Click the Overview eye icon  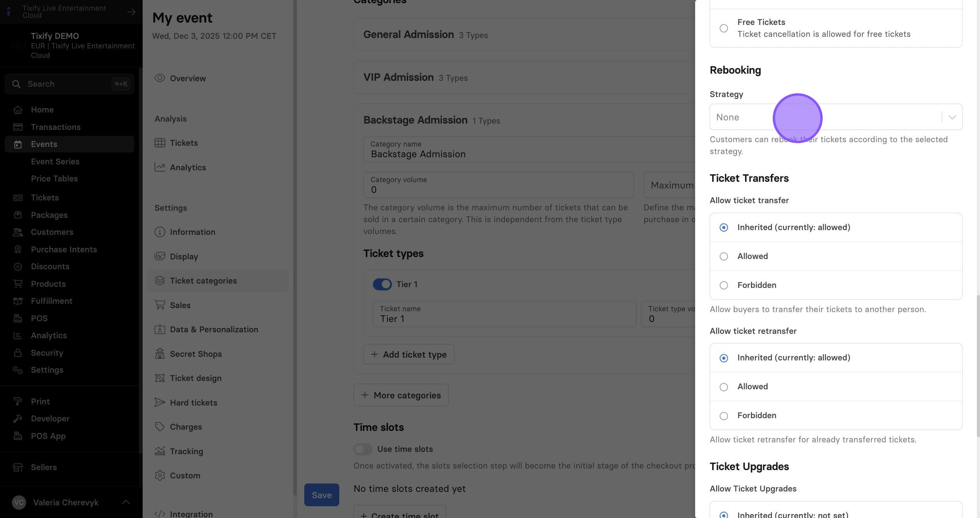coord(160,78)
